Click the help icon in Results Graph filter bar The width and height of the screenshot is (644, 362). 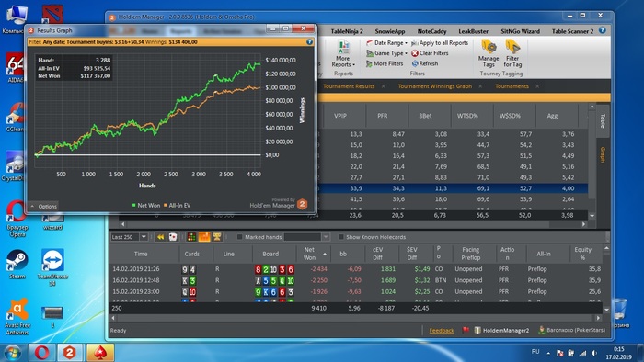tap(309, 42)
